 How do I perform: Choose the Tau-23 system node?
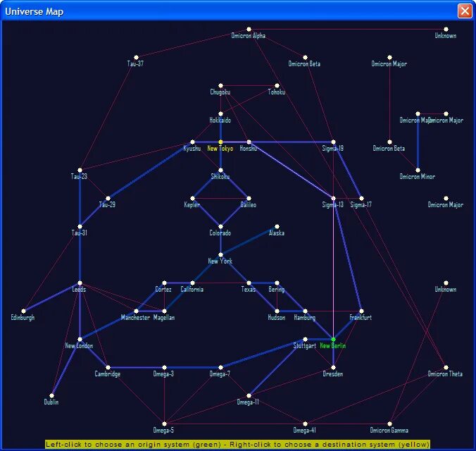[x=80, y=171]
